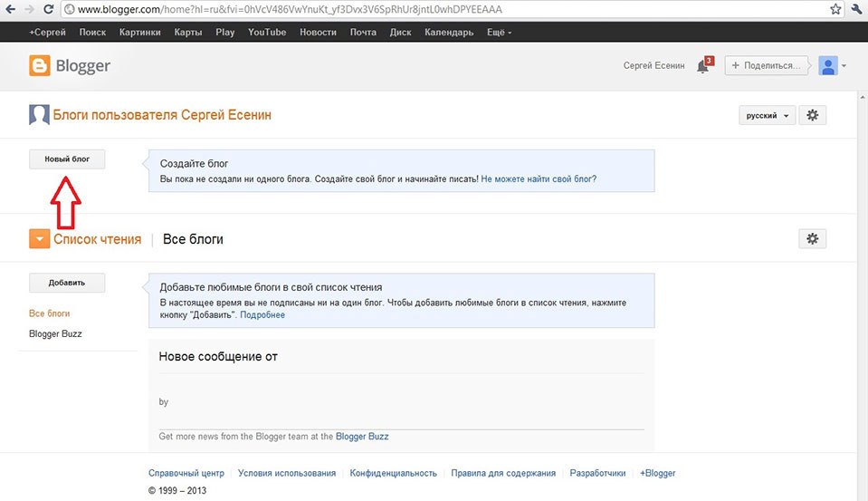Go to Поиск in the Google bar
The width and height of the screenshot is (868, 501).
92,32
